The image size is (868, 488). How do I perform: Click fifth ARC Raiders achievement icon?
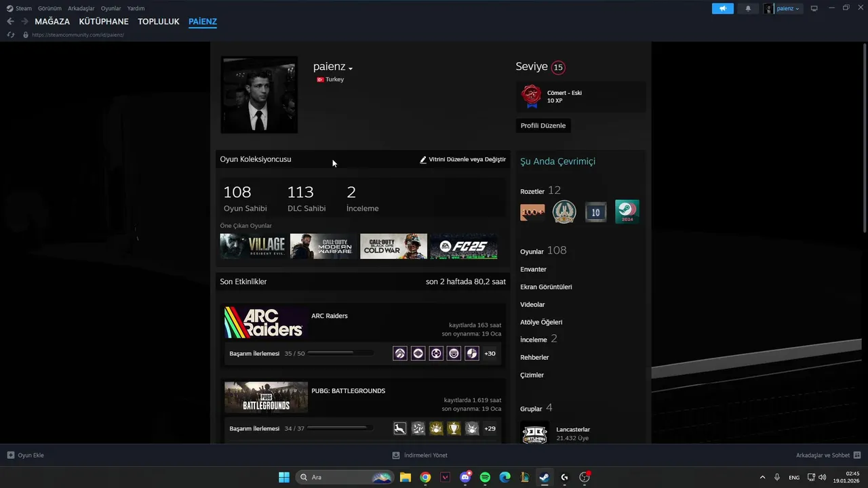point(472,353)
